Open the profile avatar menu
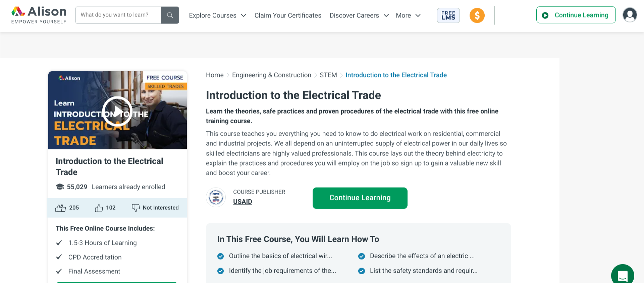Viewport: 644px width, 283px height. (x=630, y=14)
